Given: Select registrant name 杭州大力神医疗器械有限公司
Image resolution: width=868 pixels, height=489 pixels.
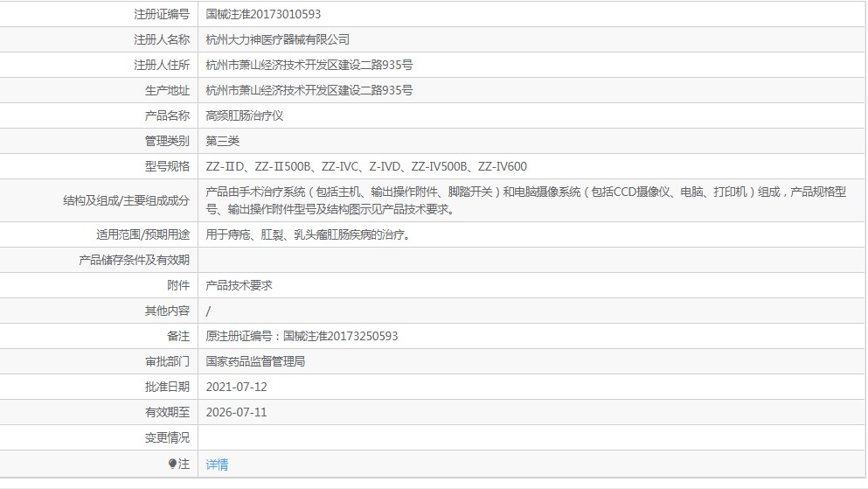Looking at the screenshot, I should pyautogui.click(x=277, y=39).
